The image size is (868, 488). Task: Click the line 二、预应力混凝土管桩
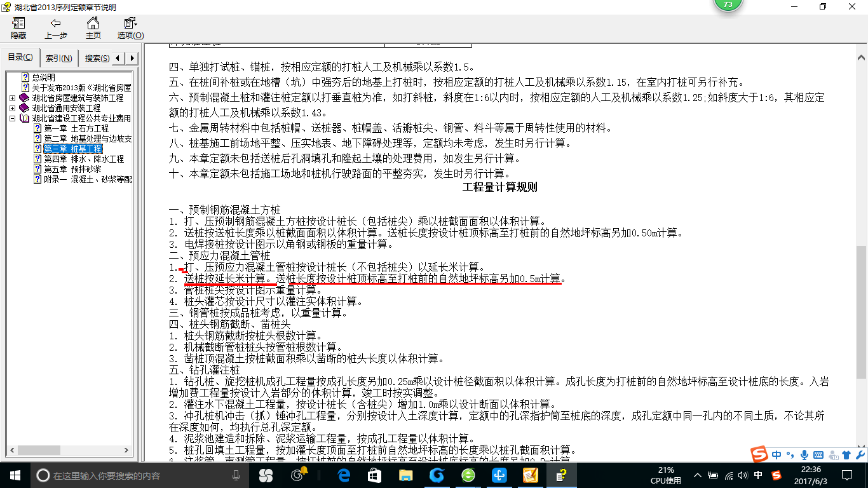219,255
